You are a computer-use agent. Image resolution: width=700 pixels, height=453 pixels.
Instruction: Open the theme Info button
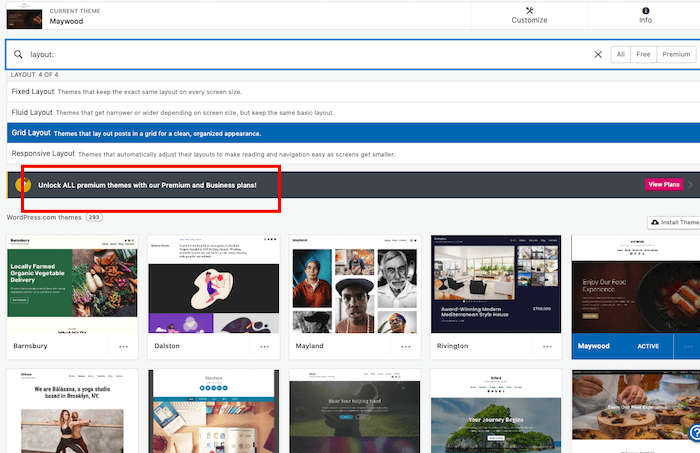[x=645, y=16]
